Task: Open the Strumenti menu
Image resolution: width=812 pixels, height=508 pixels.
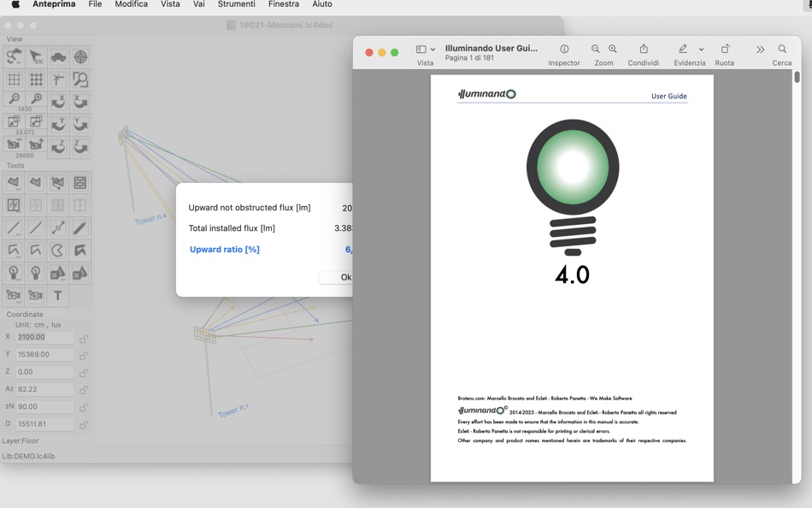Action: [x=236, y=4]
